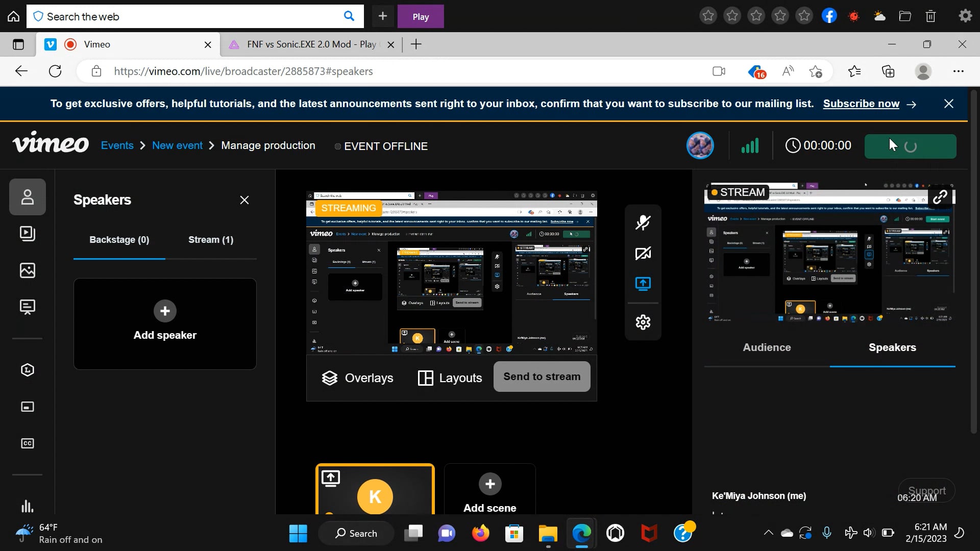Select the Audience tab
Image resolution: width=980 pixels, height=551 pixels.
767,347
